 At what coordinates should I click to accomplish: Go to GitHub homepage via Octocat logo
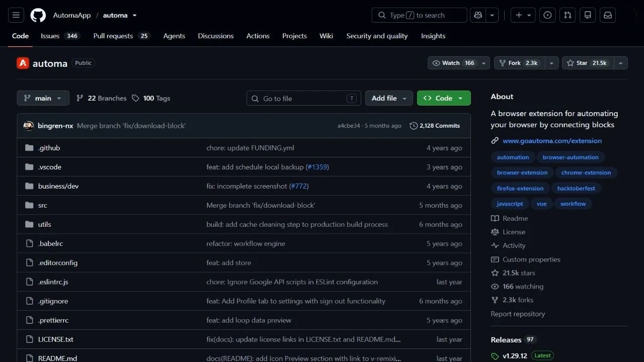[x=38, y=15]
